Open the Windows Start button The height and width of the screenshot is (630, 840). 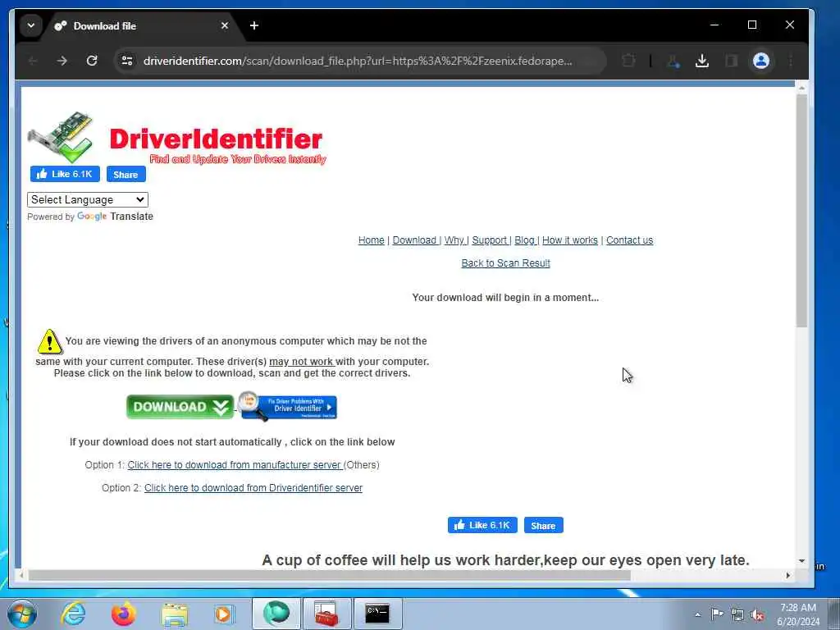(22, 614)
